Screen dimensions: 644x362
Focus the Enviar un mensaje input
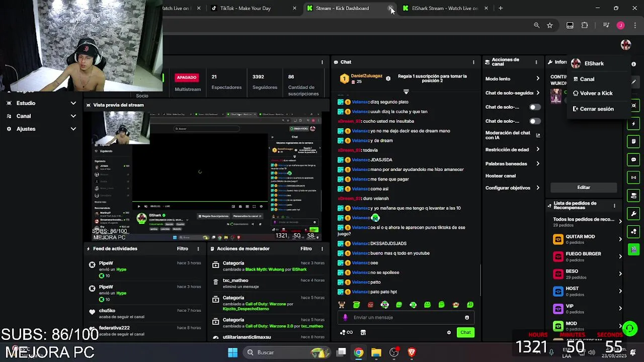coord(406,317)
